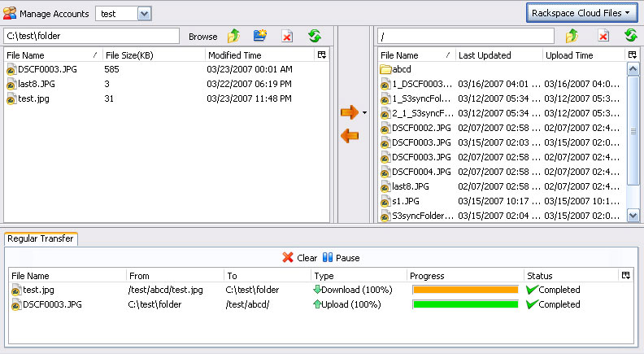
Task: Select the abcd remote folder
Action: pos(503,69)
